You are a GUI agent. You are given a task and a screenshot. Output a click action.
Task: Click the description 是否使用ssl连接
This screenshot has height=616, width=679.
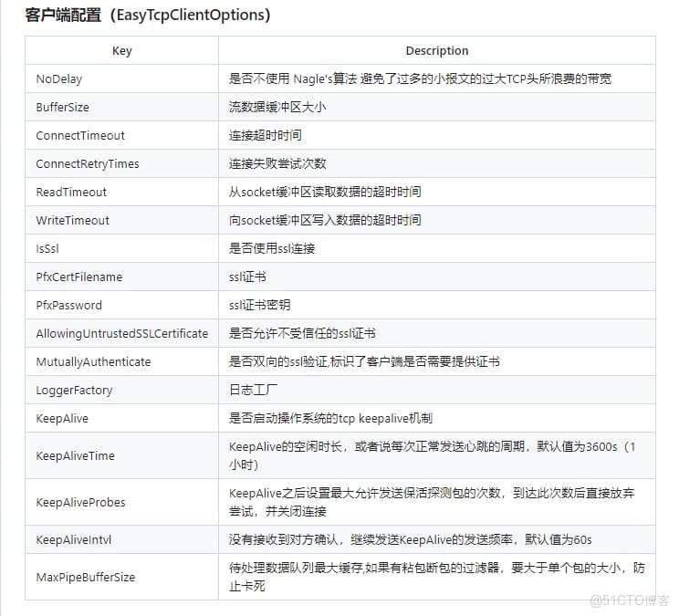click(x=272, y=248)
